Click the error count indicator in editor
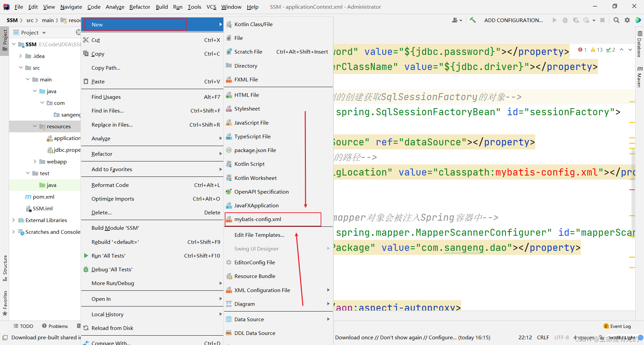The image size is (644, 345). click(x=582, y=50)
